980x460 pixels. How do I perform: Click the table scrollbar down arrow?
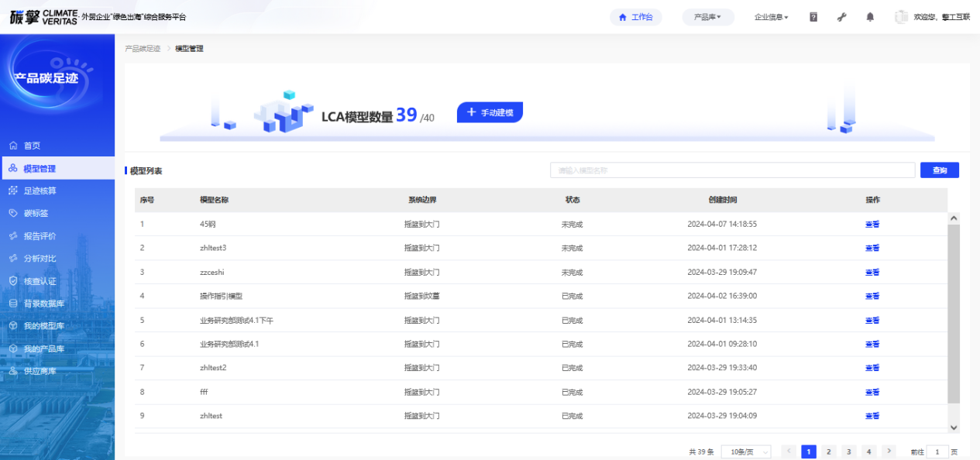click(954, 427)
